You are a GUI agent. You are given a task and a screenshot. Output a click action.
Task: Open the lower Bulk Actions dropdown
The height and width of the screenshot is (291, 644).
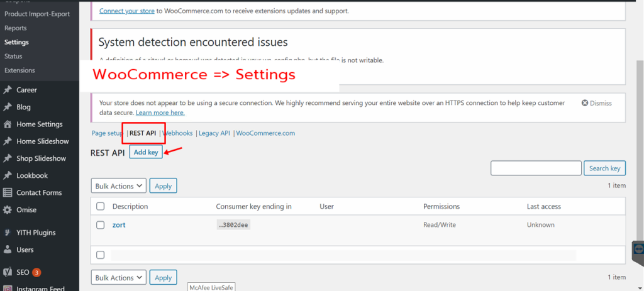[x=118, y=278]
